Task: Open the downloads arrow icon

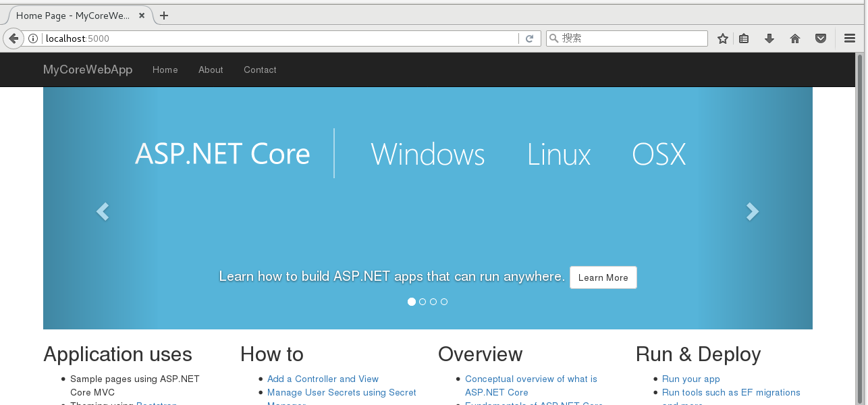Action: 769,38
